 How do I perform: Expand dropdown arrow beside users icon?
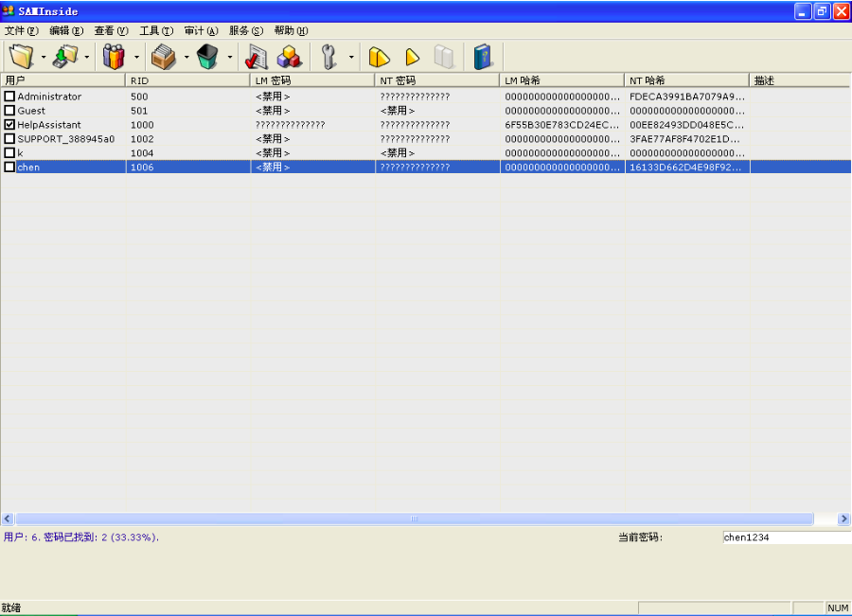136,57
